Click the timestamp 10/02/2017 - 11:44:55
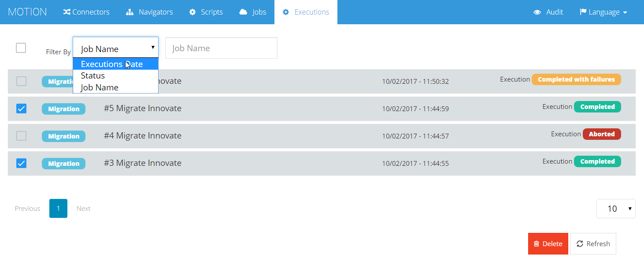Image resolution: width=644 pixels, height=262 pixels. point(415,164)
